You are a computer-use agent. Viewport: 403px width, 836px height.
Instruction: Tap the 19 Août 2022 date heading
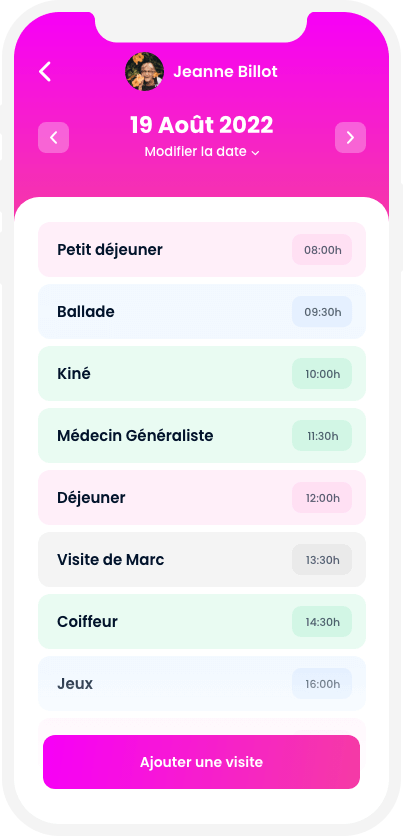(202, 125)
